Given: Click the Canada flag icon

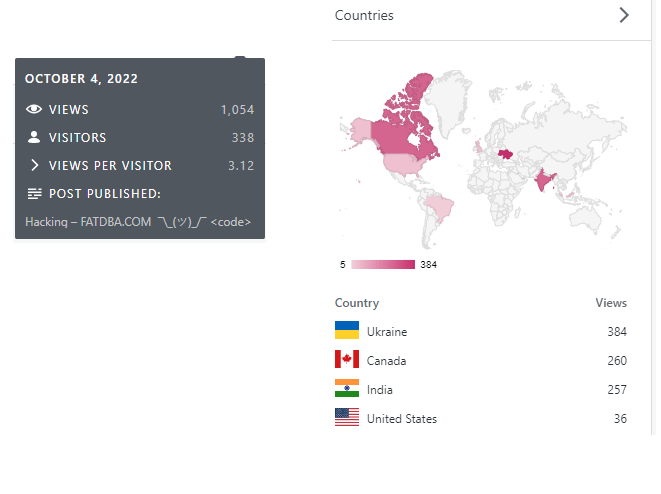Looking at the screenshot, I should tap(347, 360).
